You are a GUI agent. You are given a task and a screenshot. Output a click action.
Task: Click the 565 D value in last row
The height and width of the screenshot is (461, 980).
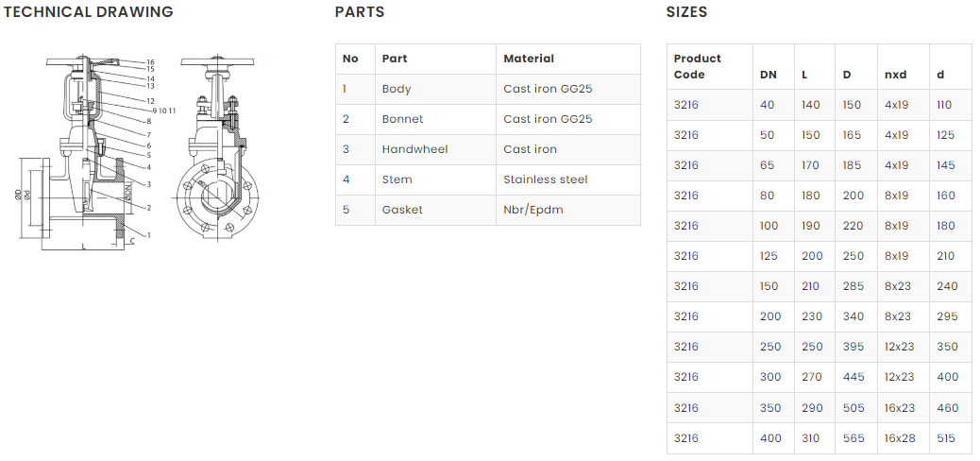pyautogui.click(x=852, y=438)
